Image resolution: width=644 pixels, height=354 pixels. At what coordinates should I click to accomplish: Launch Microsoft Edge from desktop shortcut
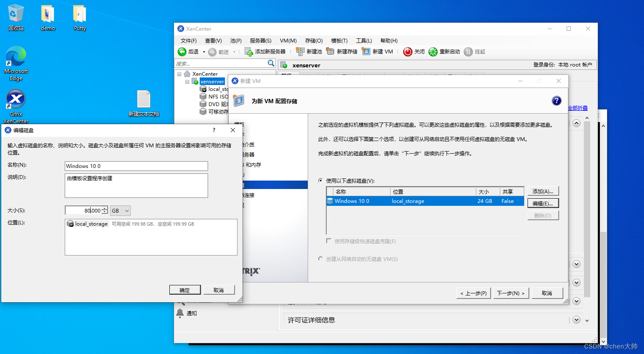tap(16, 63)
